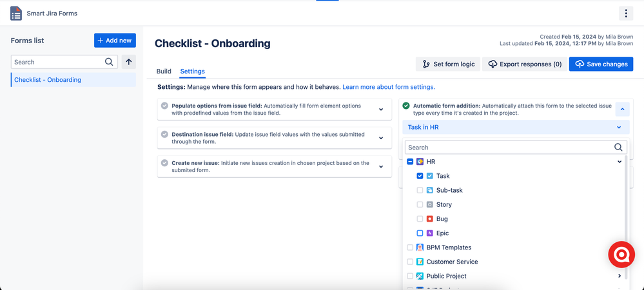Image resolution: width=644 pixels, height=290 pixels.
Task: Select the Settings tab
Action: [192, 71]
